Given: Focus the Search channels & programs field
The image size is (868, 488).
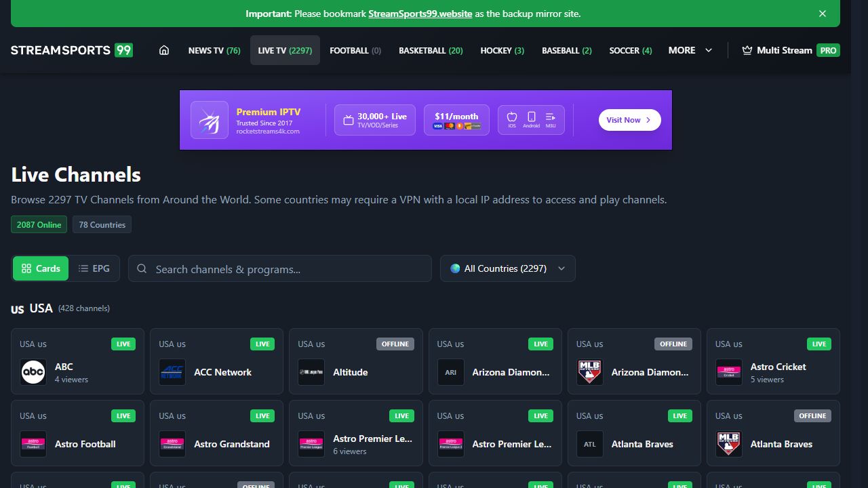Looking at the screenshot, I should coord(280,268).
